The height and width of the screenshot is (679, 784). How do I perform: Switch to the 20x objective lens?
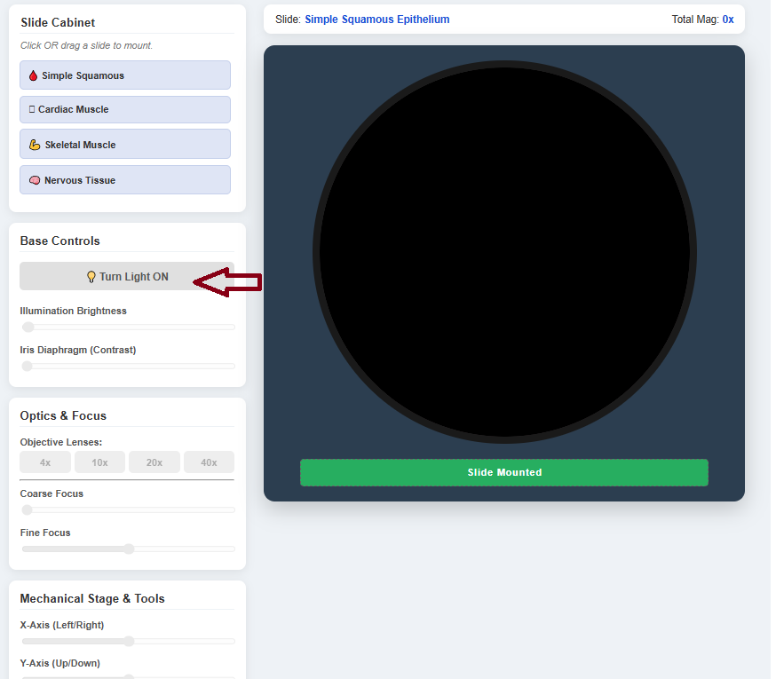(154, 462)
